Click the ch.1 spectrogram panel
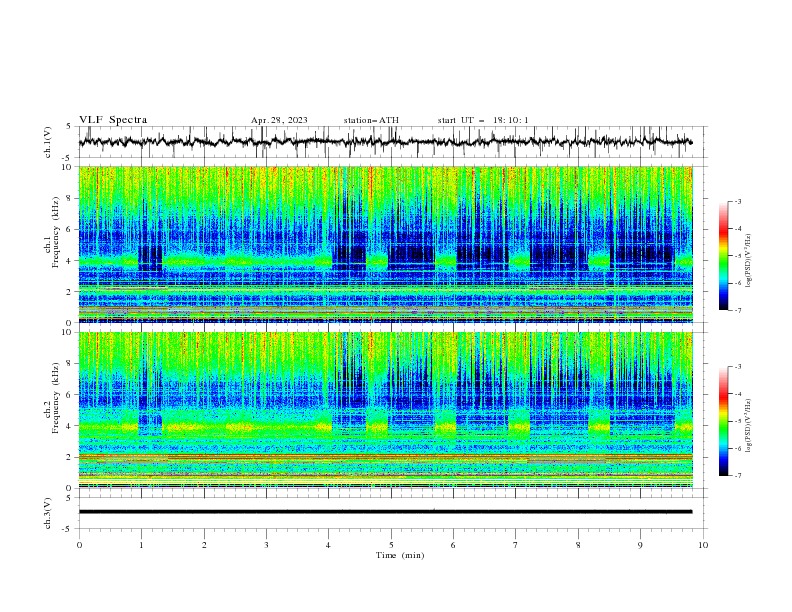The image size is (792, 612). tap(386, 244)
